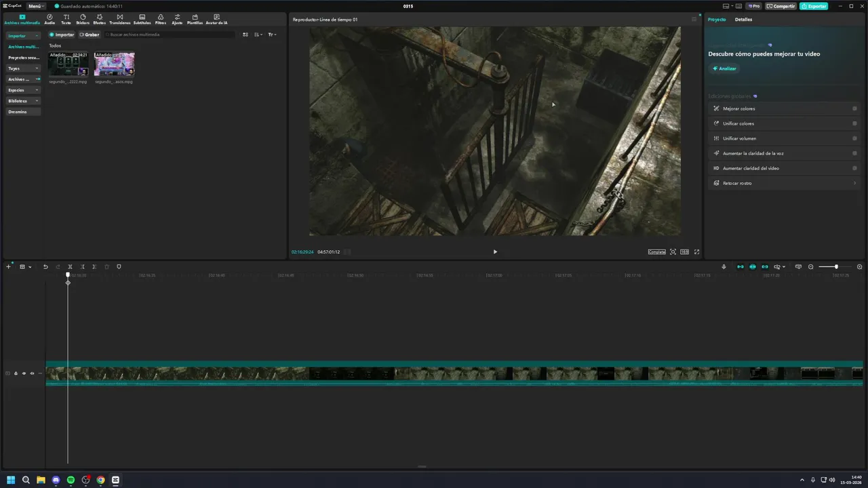Click the fullscreen preview icon
Image resolution: width=868 pixels, height=488 pixels.
tap(696, 252)
